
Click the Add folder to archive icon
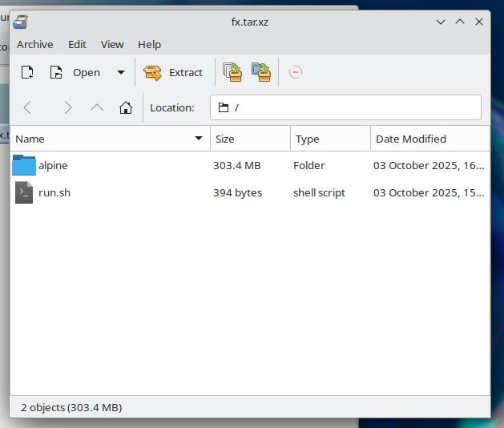pos(260,72)
